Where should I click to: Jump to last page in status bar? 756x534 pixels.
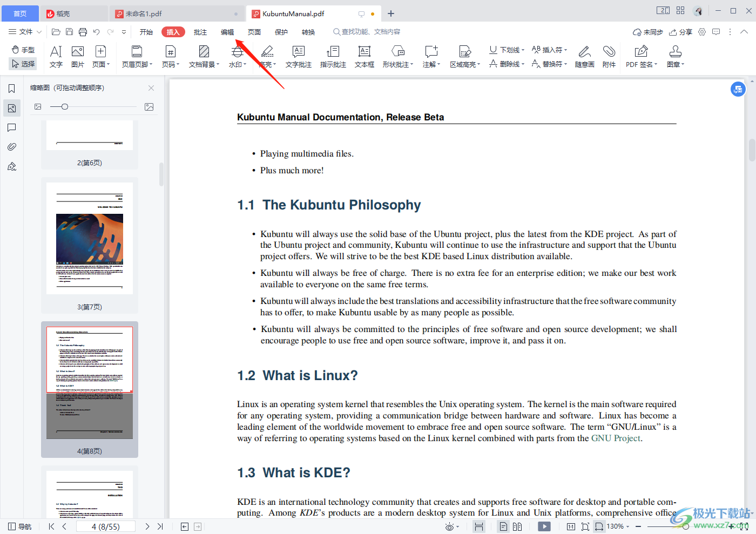[x=160, y=526]
